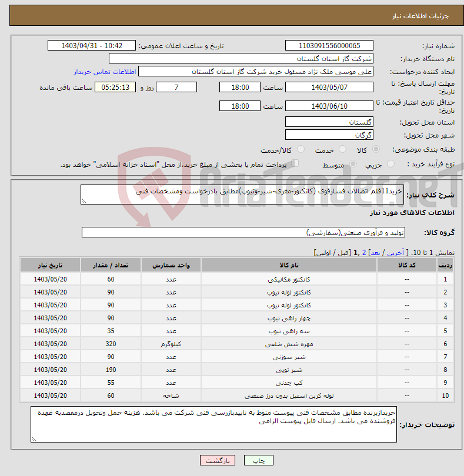
Task: Select the لوله کربن استیل بدون درز item
Action: point(237,395)
